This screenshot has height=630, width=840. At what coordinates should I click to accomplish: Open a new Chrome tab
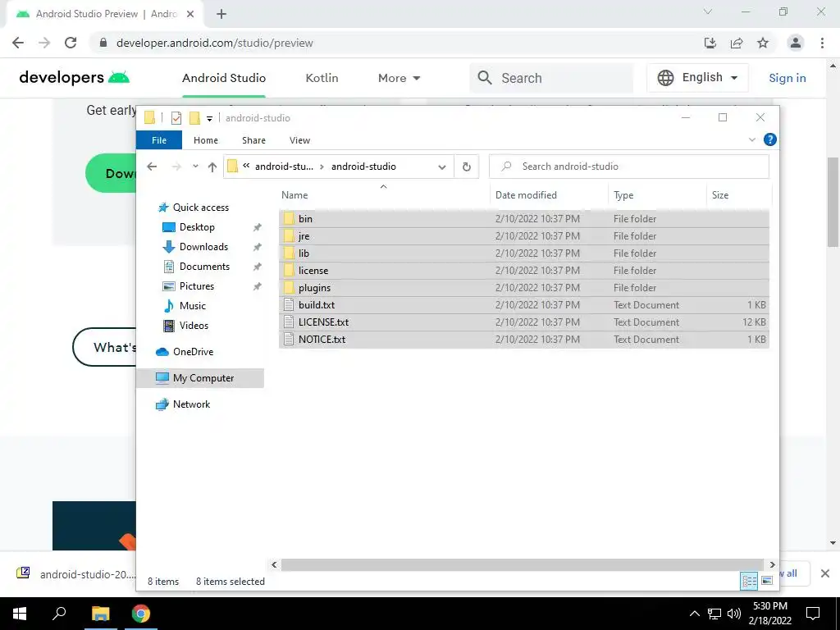(x=221, y=14)
